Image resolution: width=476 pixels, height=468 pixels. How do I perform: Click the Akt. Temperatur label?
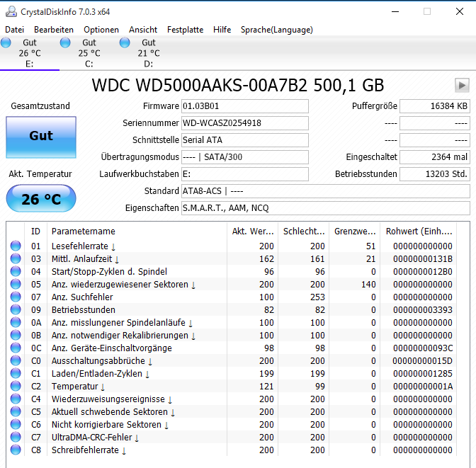(40, 174)
